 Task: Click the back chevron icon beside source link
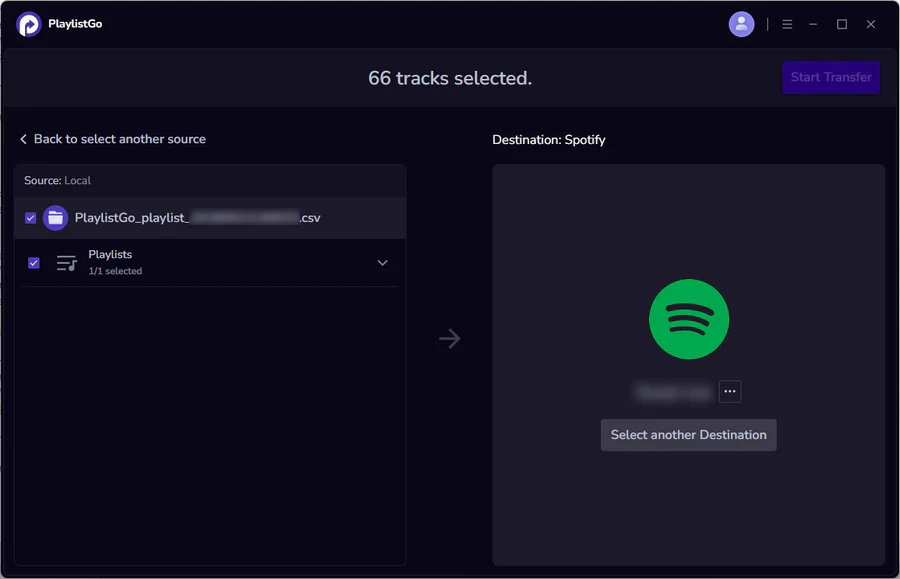24,139
